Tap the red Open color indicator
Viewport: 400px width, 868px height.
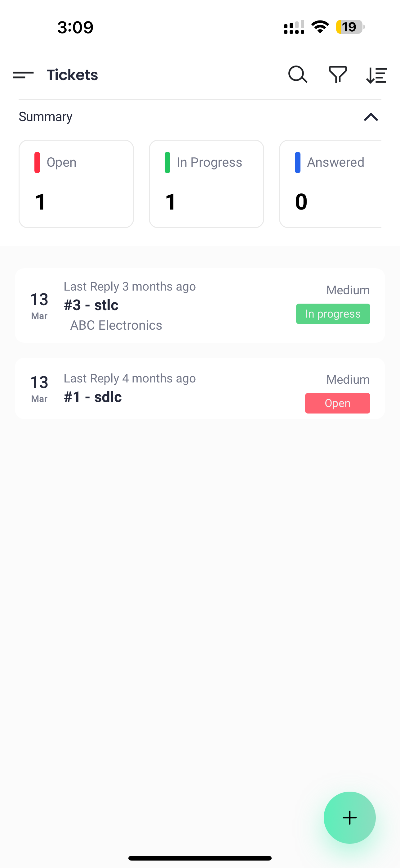pyautogui.click(x=37, y=162)
